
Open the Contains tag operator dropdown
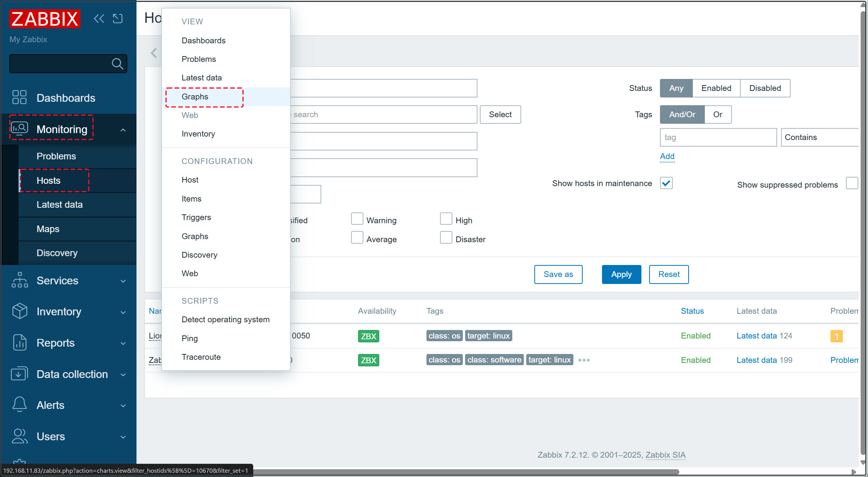[820, 137]
